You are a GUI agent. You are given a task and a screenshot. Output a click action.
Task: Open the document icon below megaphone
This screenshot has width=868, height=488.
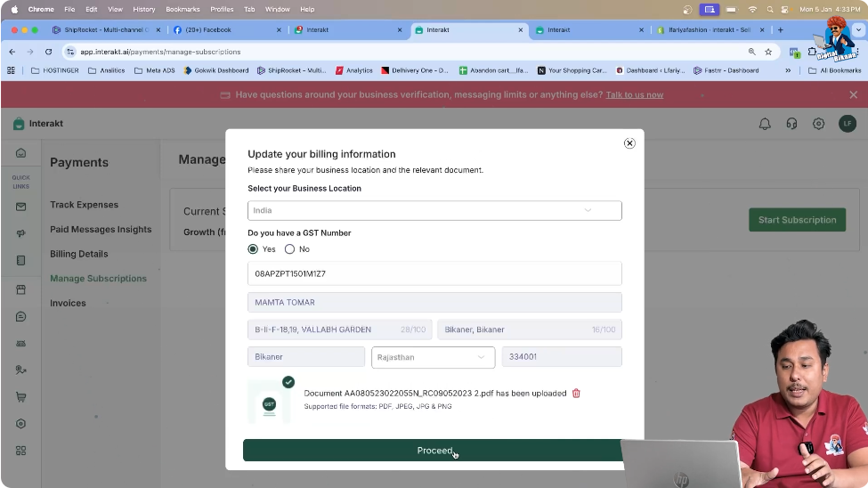[x=21, y=260]
